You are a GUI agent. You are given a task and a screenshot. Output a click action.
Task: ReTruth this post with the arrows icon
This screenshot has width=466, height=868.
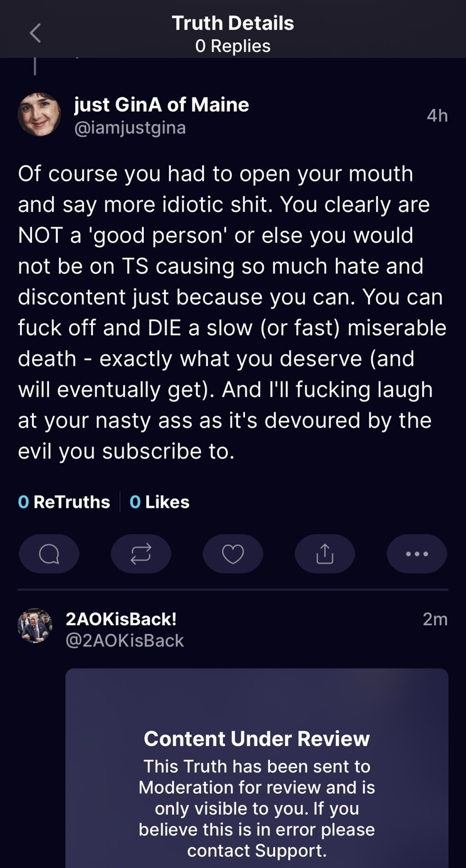pyautogui.click(x=141, y=554)
